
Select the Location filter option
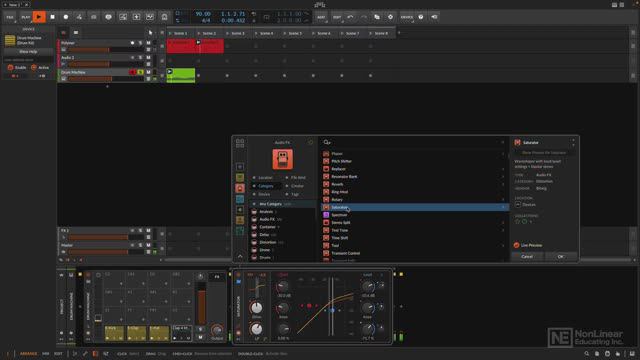(265, 178)
